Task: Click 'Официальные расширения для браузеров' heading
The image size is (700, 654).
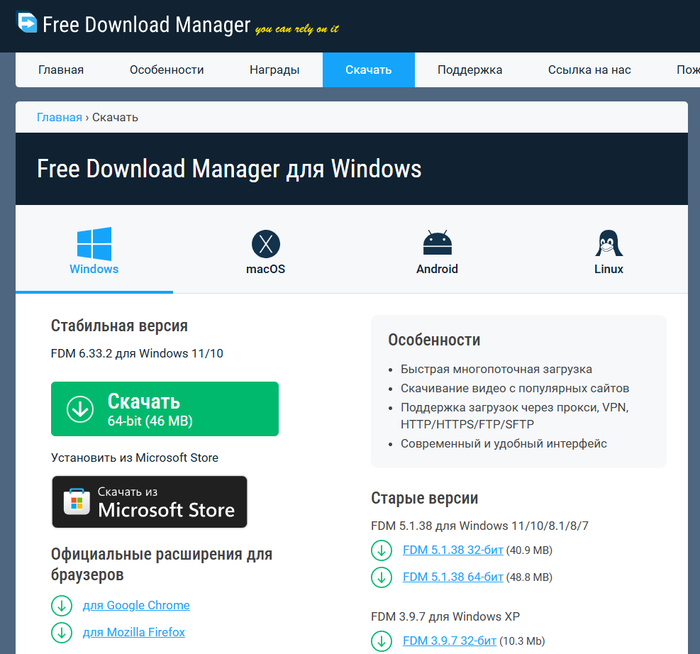Action: (162, 564)
